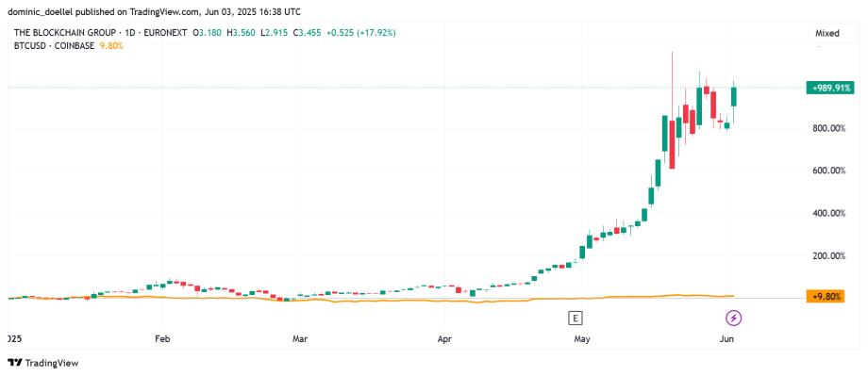Click the 400.00% axis label
868x376 pixels.
coord(828,213)
